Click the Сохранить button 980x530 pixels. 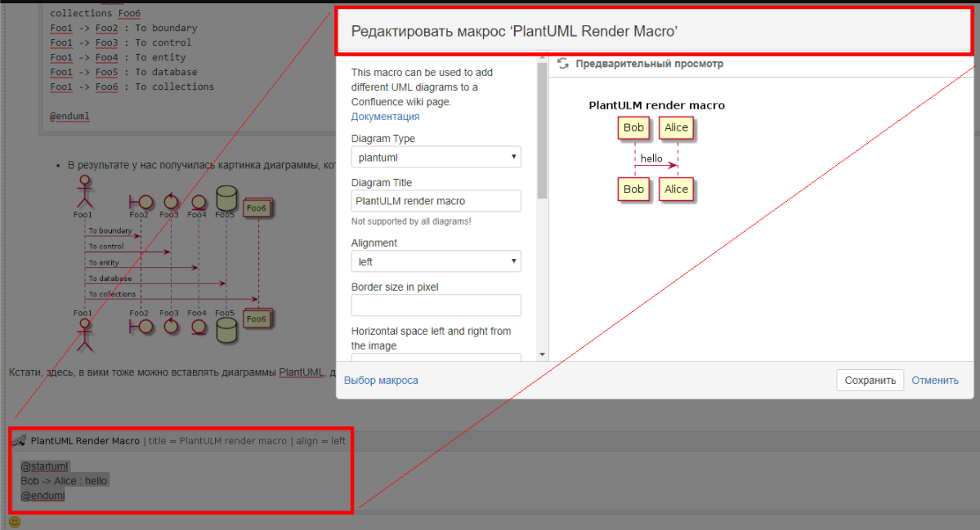(x=870, y=381)
